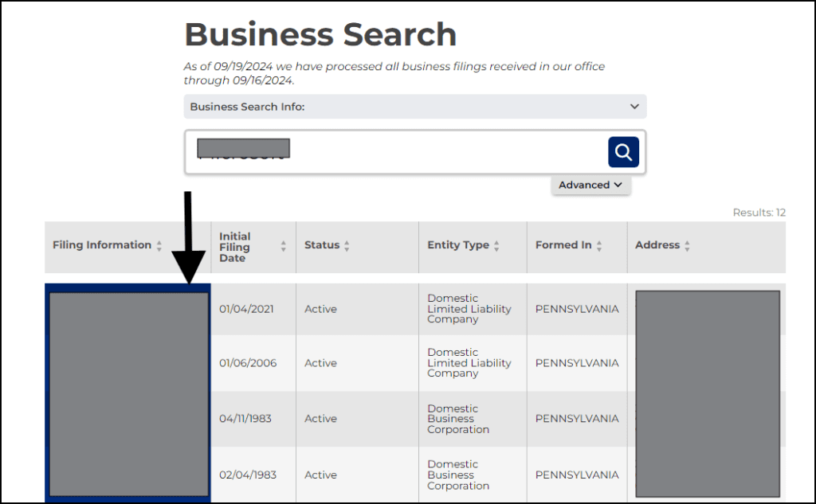Click Active status in the first row
816x504 pixels.
(320, 309)
